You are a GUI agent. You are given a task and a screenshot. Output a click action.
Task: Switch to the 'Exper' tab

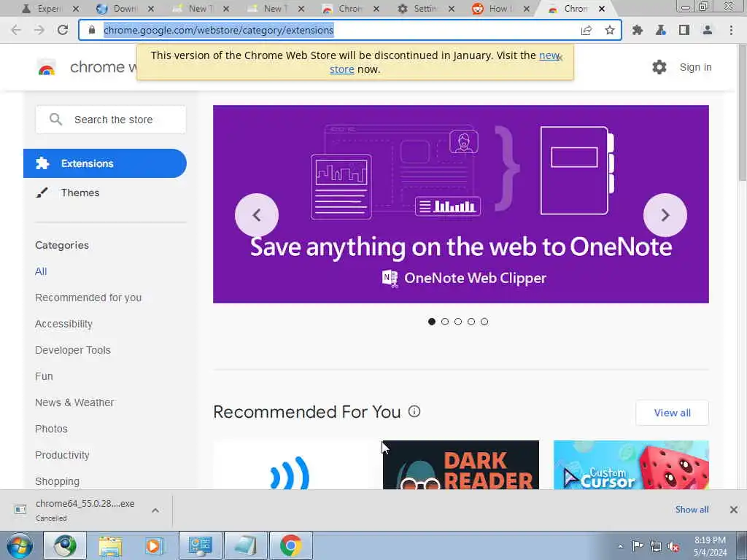tap(49, 9)
